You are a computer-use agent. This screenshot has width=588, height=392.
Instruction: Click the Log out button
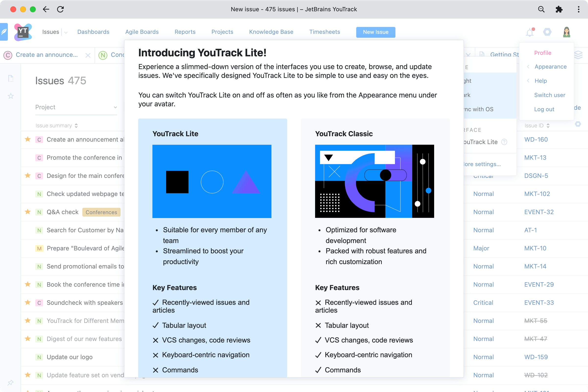[544, 109]
